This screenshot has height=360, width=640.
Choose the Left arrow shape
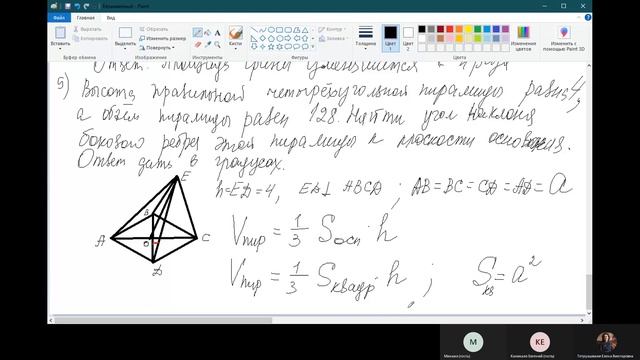tap(297, 38)
